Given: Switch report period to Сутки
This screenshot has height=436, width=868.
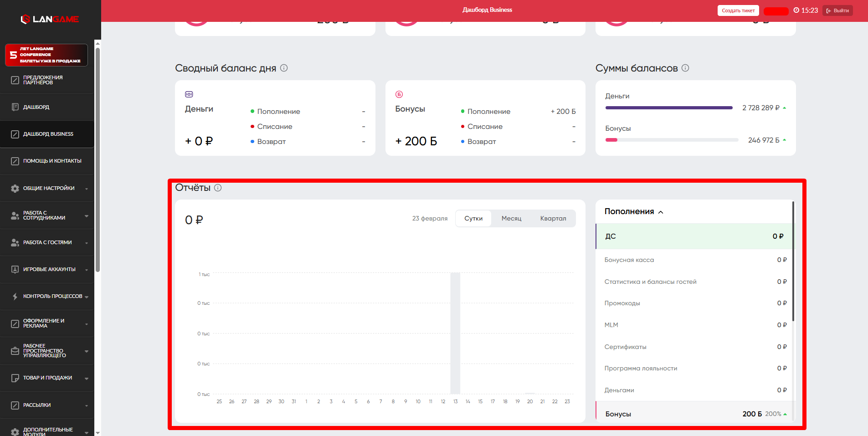Looking at the screenshot, I should (473, 219).
